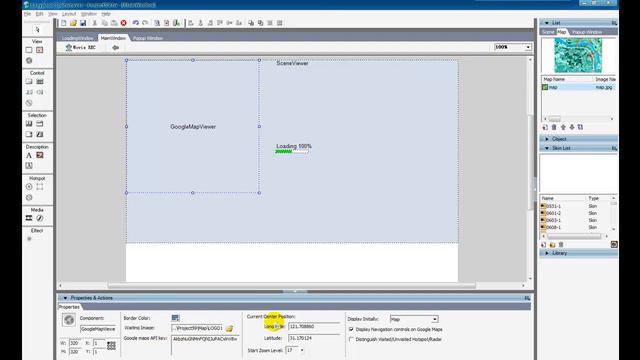
Task: Collapse the List panel
Action: click(547, 23)
